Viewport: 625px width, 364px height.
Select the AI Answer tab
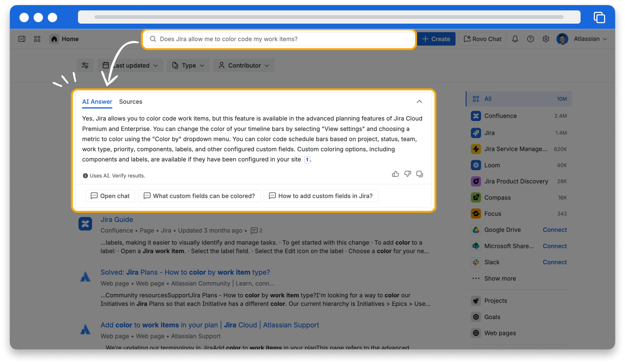97,102
